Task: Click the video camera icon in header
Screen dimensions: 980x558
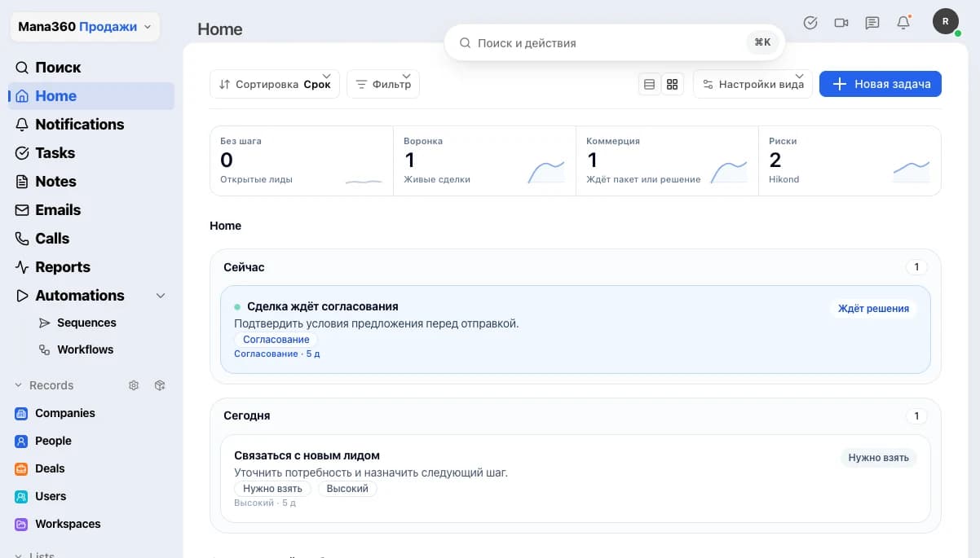Action: (x=841, y=23)
